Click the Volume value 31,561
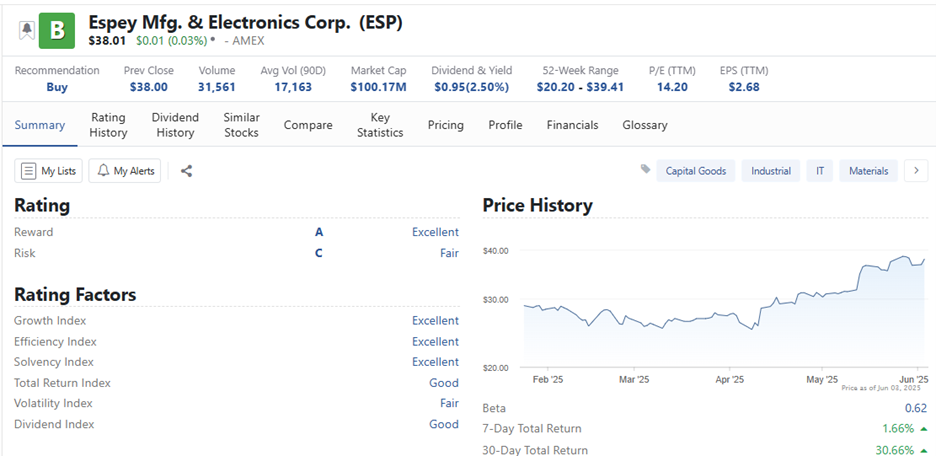This screenshot has width=936, height=456. coord(217,87)
